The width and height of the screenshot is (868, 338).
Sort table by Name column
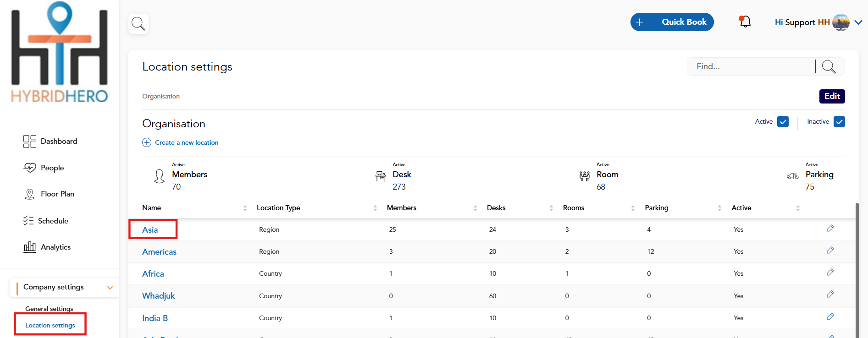point(245,208)
